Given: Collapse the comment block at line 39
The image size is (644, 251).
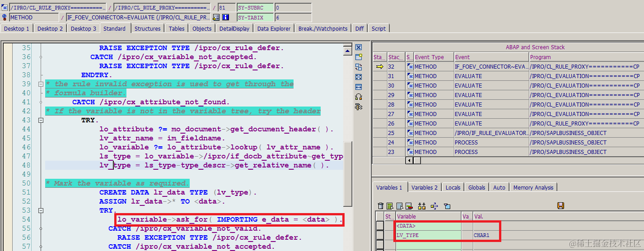Looking at the screenshot, I should 41,84.
